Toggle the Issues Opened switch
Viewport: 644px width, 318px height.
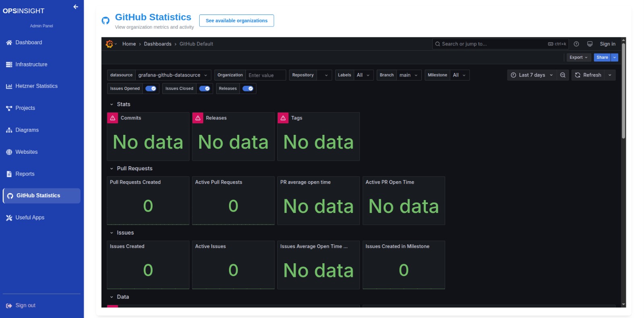pos(151,89)
